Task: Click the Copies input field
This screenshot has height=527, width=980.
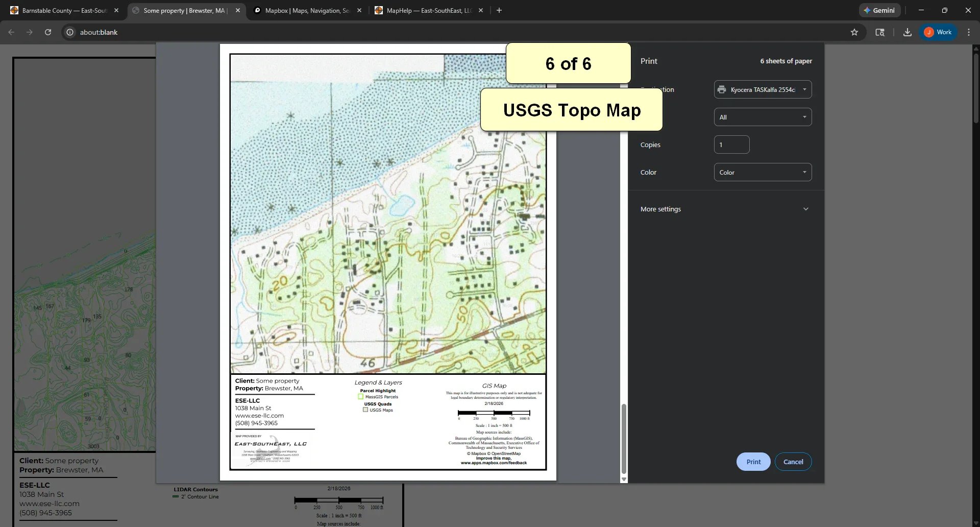Action: (x=731, y=145)
